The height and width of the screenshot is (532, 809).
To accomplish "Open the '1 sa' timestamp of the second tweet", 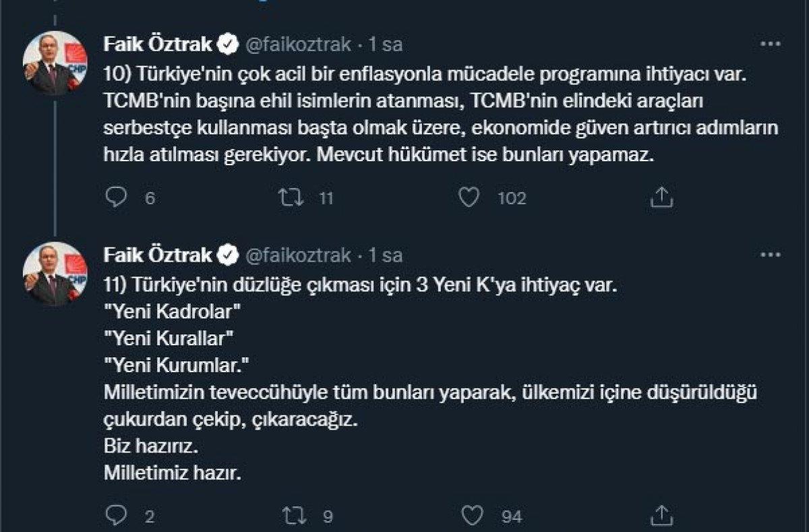I will tap(387, 255).
